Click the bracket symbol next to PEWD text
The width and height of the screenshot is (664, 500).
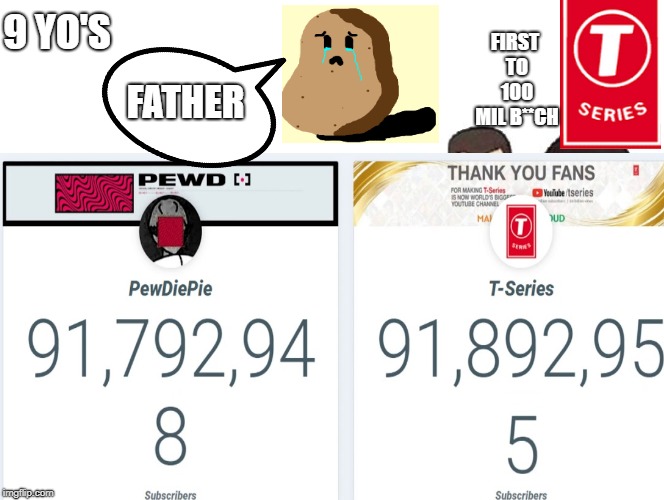tap(242, 180)
